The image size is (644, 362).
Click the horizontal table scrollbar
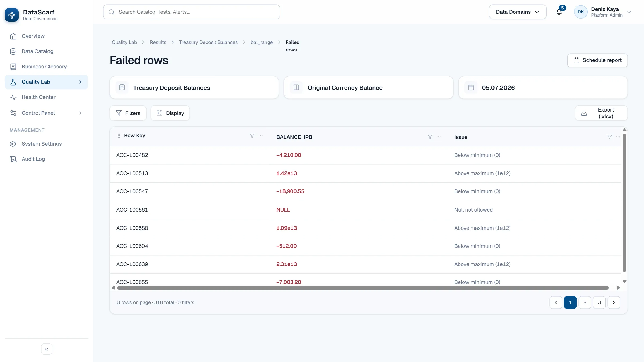coord(363,288)
